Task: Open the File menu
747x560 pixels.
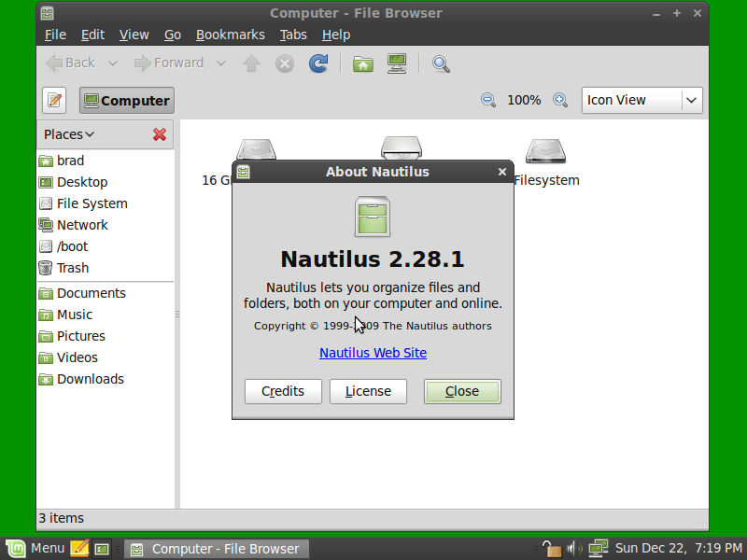Action: coord(55,35)
